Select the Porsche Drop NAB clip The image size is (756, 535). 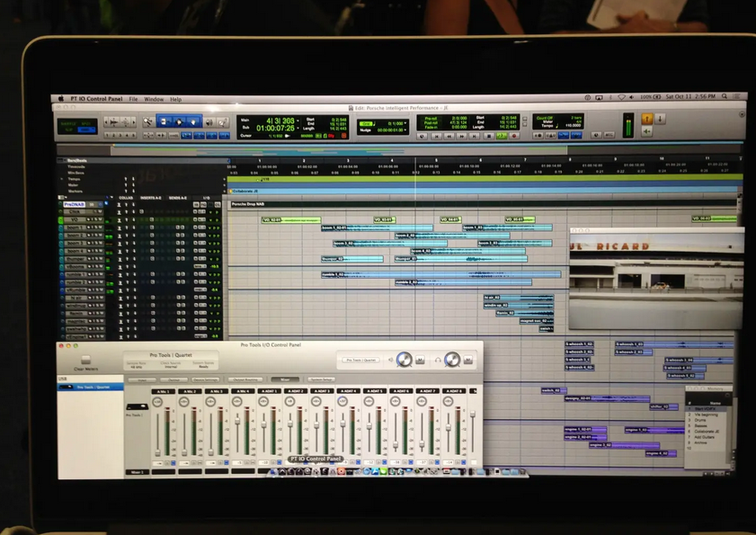482,204
